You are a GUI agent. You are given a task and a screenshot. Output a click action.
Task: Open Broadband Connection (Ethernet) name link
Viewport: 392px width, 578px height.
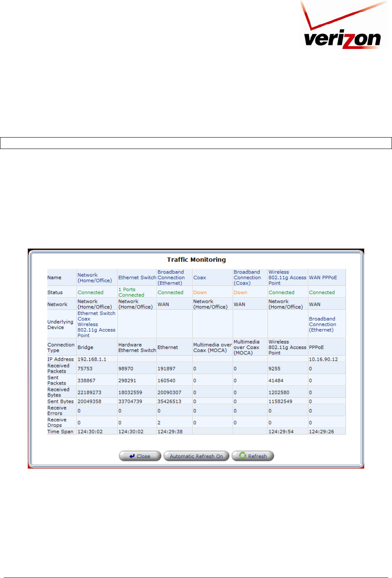click(x=171, y=278)
